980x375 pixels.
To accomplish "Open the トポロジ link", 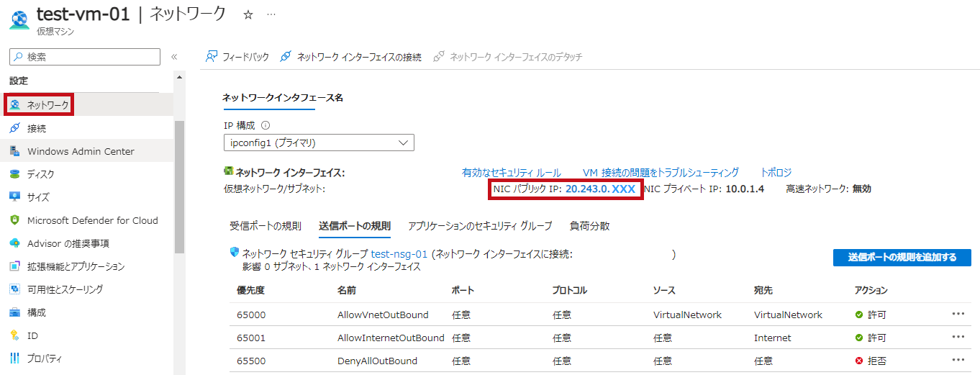I will pyautogui.click(x=776, y=173).
